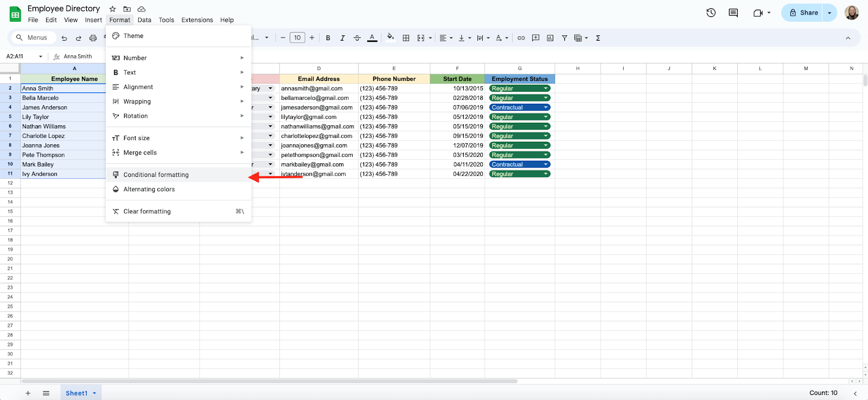Click the print icon
Image resolution: width=868 pixels, height=400 pixels.
(x=93, y=38)
